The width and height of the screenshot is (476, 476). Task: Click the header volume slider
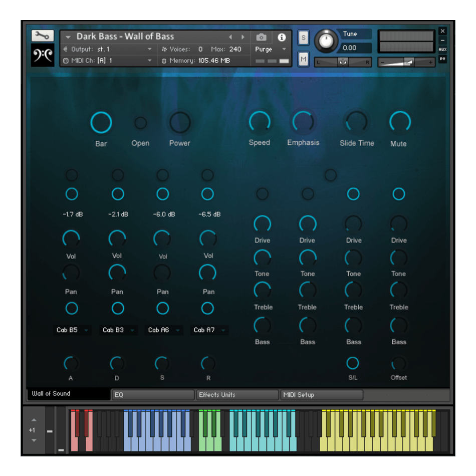coord(406,62)
